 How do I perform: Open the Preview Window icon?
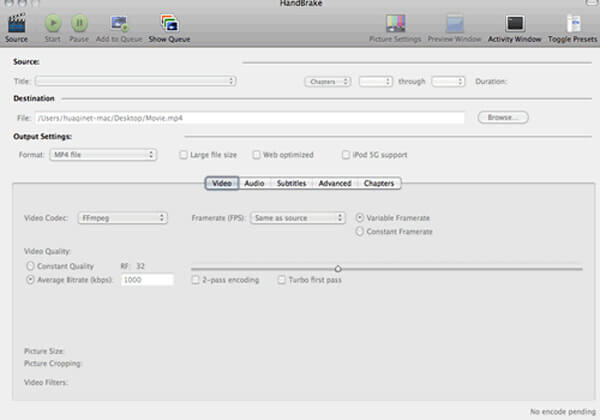tap(455, 24)
